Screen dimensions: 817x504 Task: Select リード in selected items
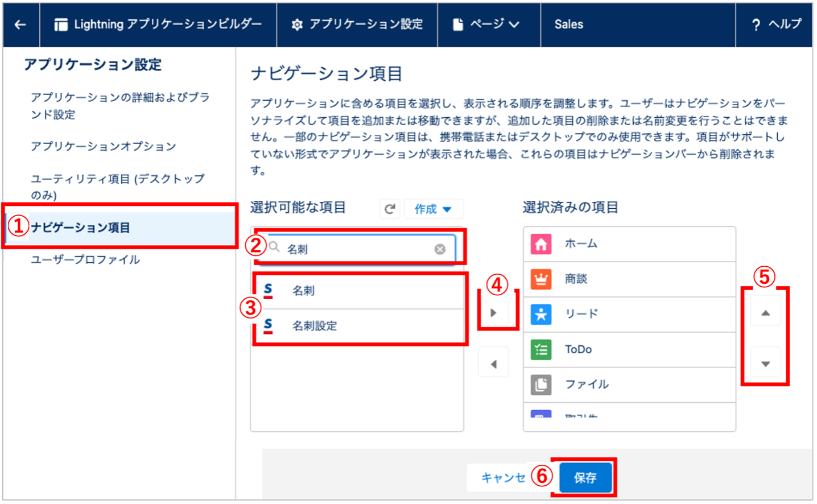(629, 314)
